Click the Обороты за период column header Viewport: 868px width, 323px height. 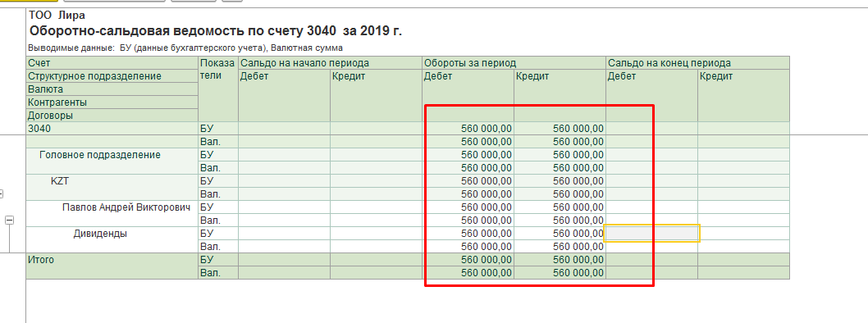[x=514, y=63]
